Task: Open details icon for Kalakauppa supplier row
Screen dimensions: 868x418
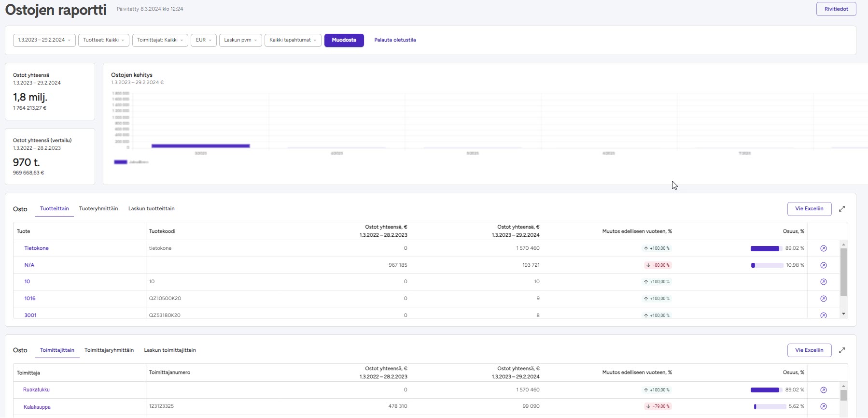Action: 824,406
